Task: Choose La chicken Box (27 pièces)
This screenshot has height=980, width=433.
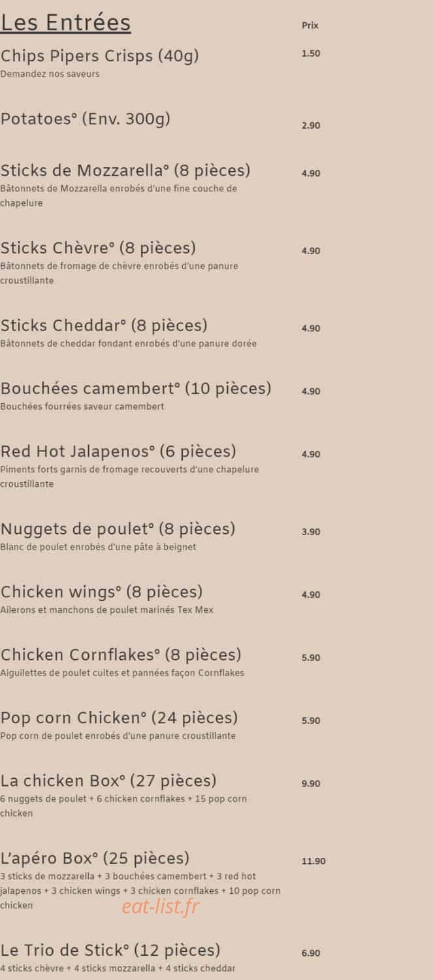Action: click(x=108, y=781)
